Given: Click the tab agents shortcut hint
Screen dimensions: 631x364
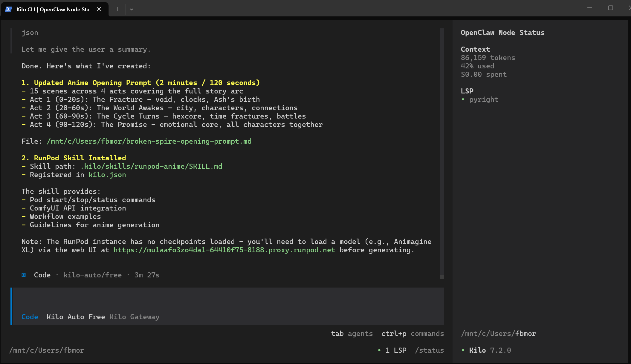Looking at the screenshot, I should click(352, 334).
